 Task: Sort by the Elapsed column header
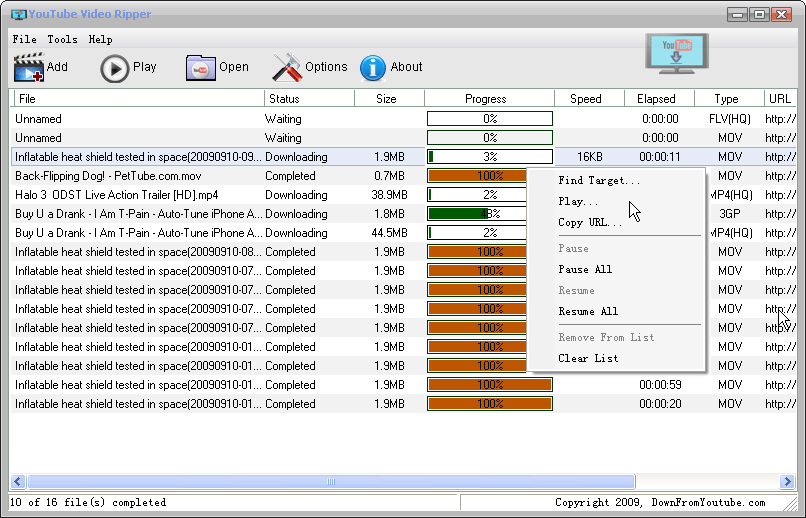(660, 99)
